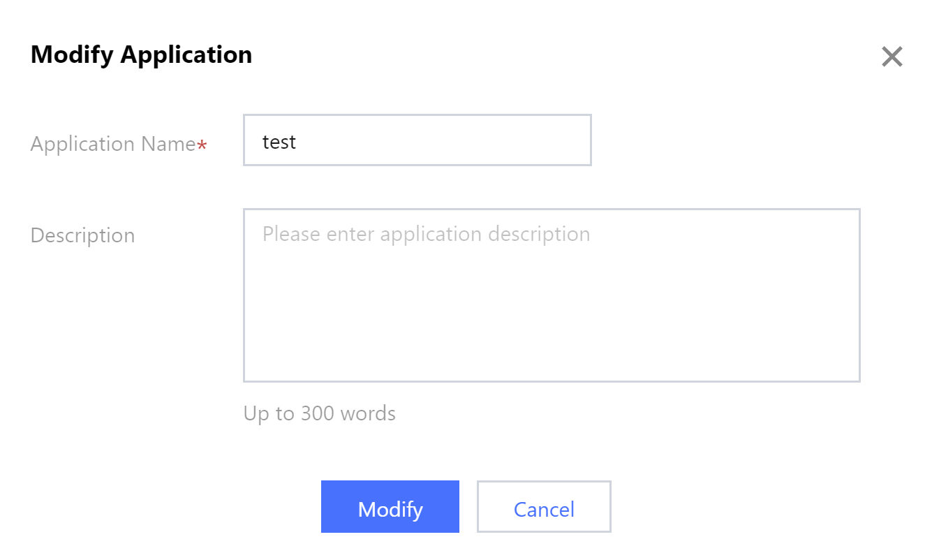Click the Description label
939x560 pixels.
tap(82, 235)
